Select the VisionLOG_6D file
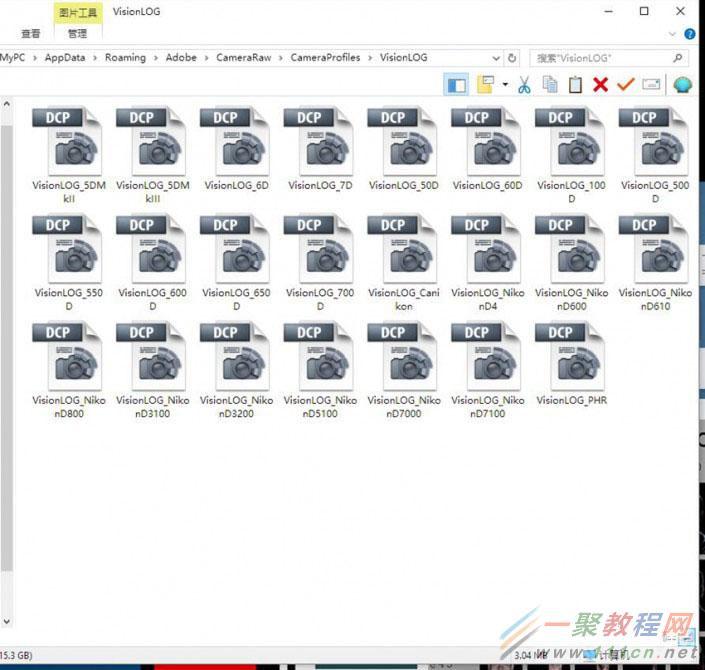This screenshot has width=705, height=670. (236, 149)
